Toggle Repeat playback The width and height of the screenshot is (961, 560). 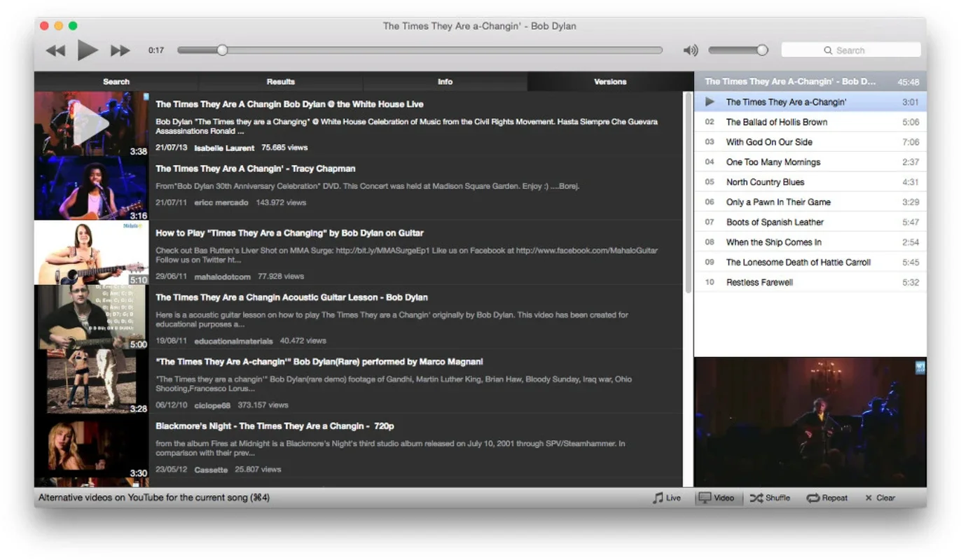tap(827, 498)
